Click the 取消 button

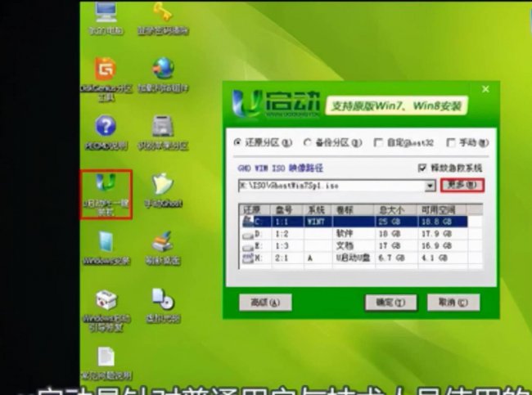[x=453, y=302]
